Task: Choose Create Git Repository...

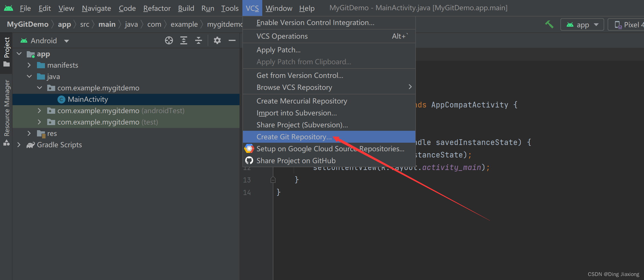Action: point(329,137)
